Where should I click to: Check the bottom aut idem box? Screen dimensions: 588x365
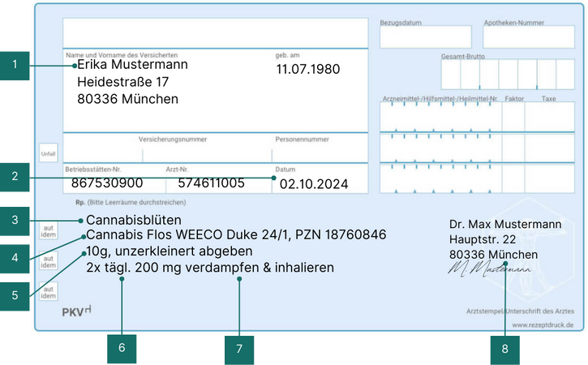point(48,290)
